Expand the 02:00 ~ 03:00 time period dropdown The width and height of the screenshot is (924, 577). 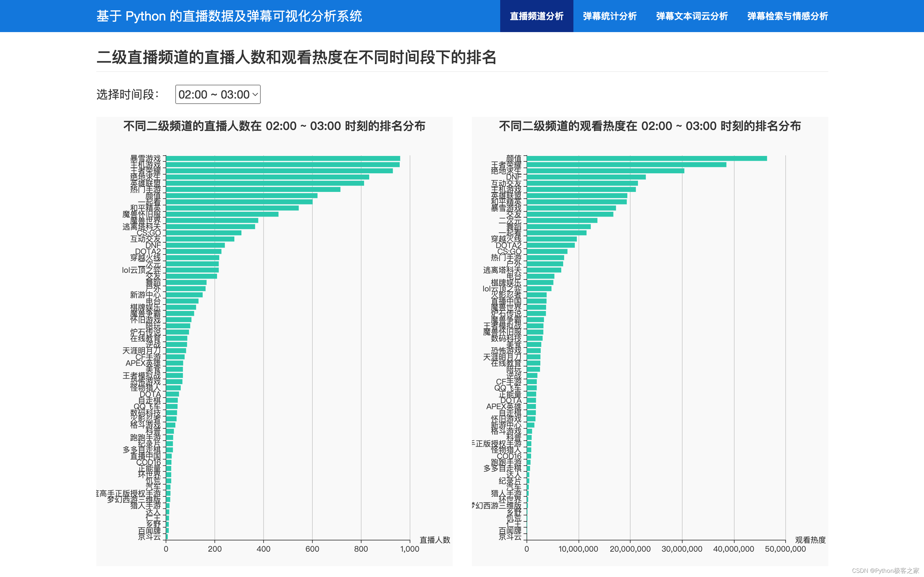[218, 94]
